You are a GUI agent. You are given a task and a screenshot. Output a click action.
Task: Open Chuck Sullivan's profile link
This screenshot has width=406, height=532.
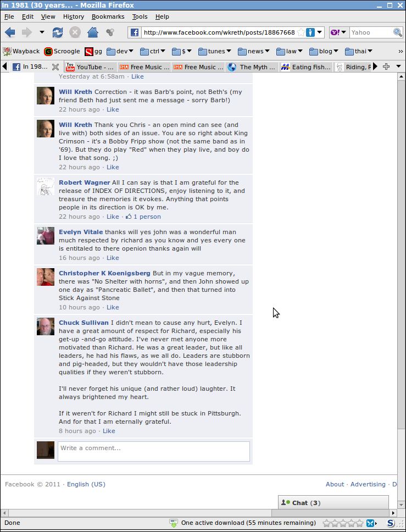click(84, 323)
